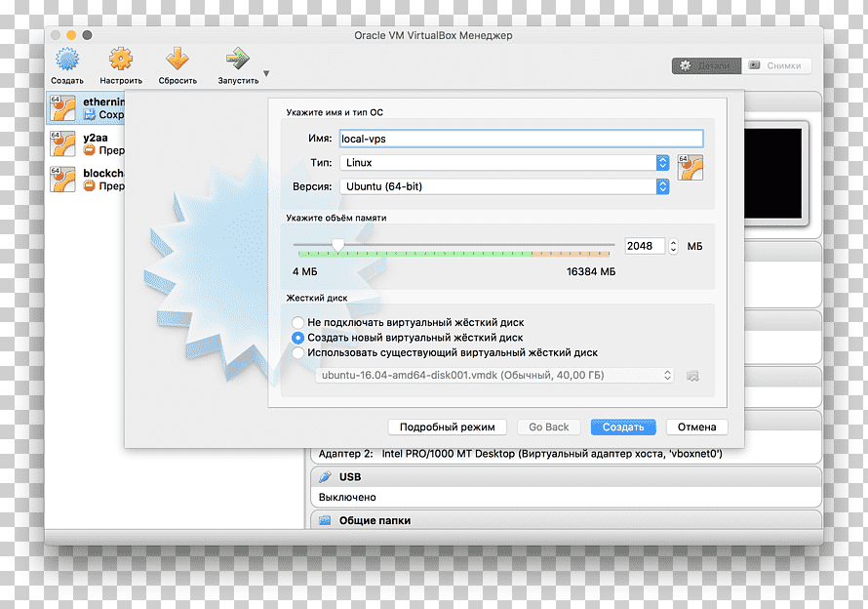Click the 64-bit OS type icon beside Тип
Image resolution: width=868 pixels, height=609 pixels.
click(x=690, y=167)
